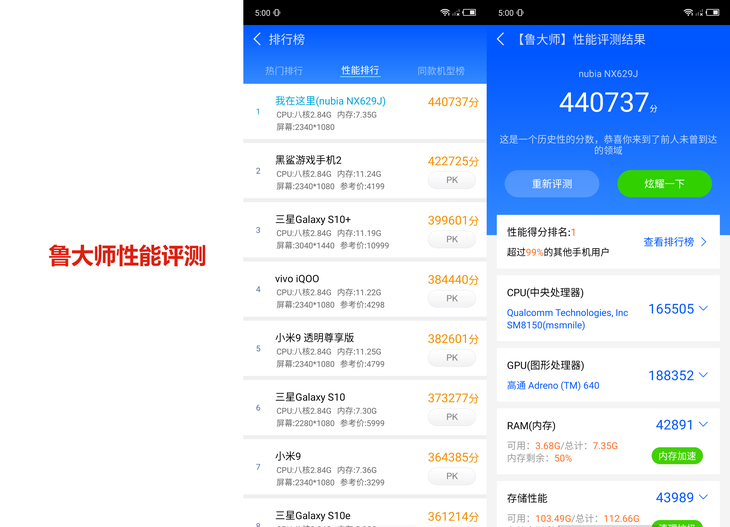Tap PK button for 小米9 透明尊享版
The height and width of the screenshot is (527, 730).
tap(452, 358)
